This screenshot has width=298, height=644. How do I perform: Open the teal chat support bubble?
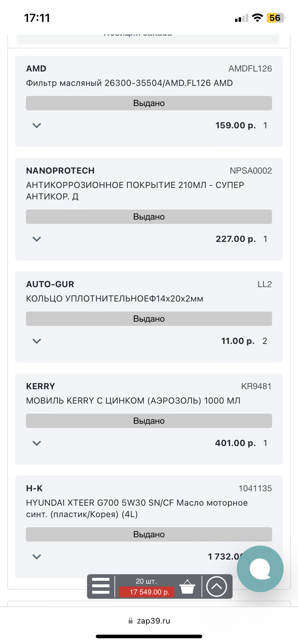click(x=260, y=569)
